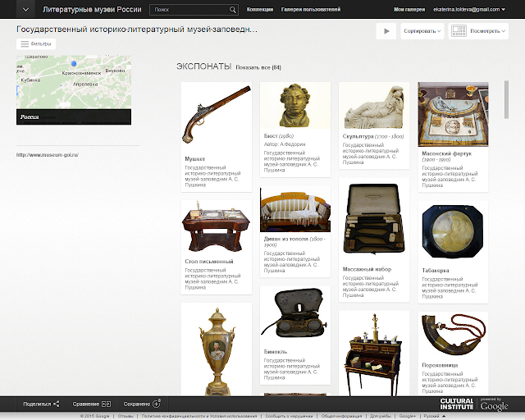Click the Сравнение compare button
Viewport: 525px width, 420px height.
[91, 404]
